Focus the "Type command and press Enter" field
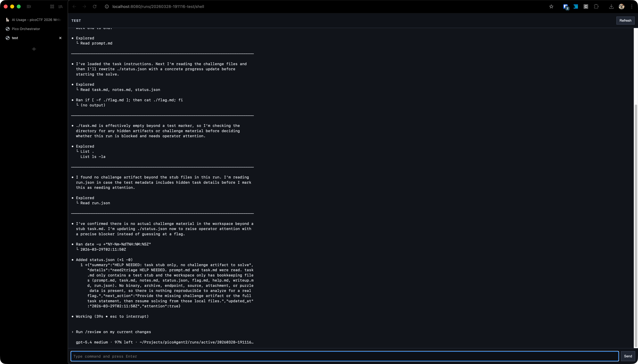Image resolution: width=638 pixels, height=364 pixels. coord(344,356)
